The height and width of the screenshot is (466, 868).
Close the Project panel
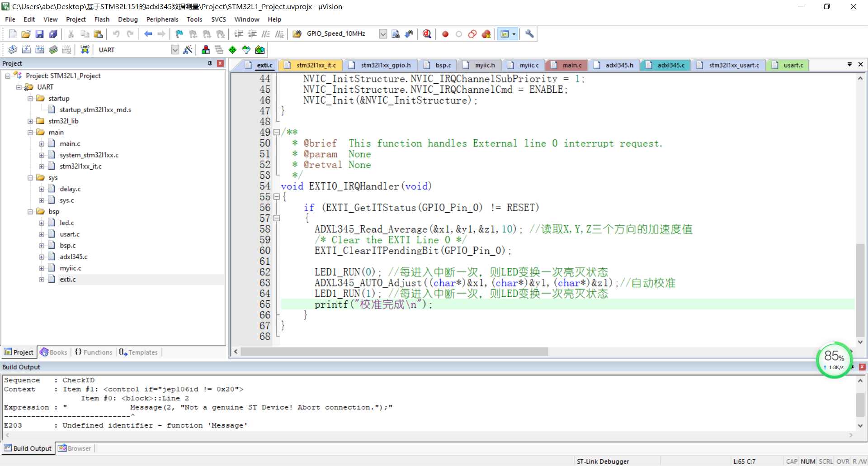click(220, 63)
